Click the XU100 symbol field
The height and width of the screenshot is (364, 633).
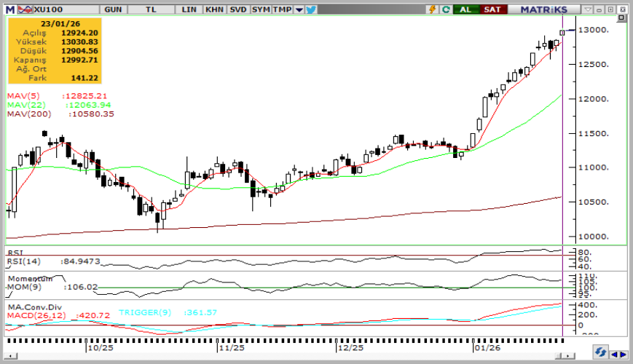coord(47,9)
